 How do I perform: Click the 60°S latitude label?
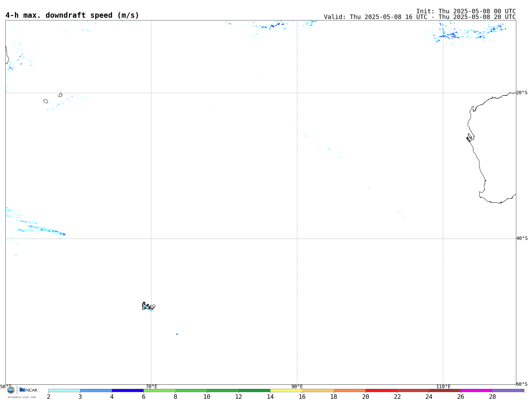coord(522,384)
